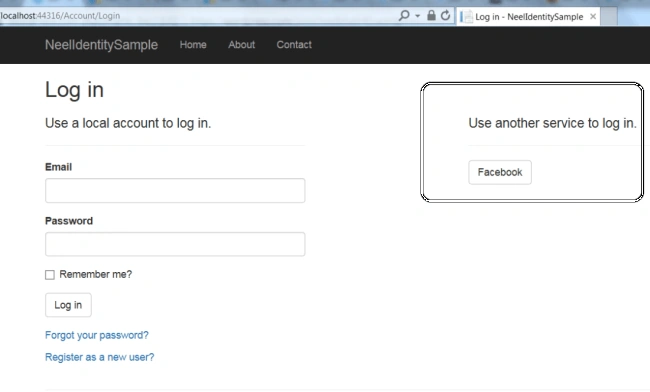The height and width of the screenshot is (392, 650).
Task: Click the 'Use a local account to log in.' text
Action: coord(128,123)
